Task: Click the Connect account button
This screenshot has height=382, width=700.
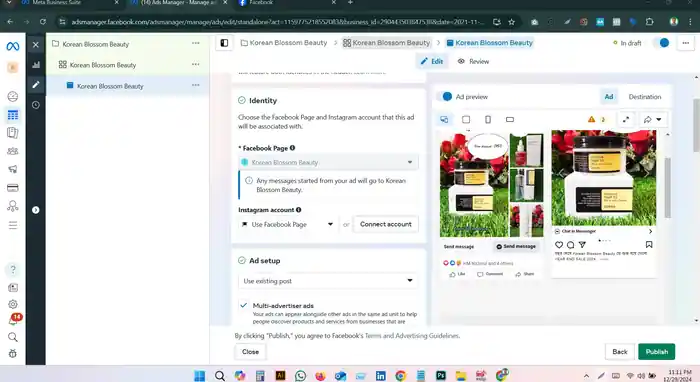Action: [x=386, y=224]
